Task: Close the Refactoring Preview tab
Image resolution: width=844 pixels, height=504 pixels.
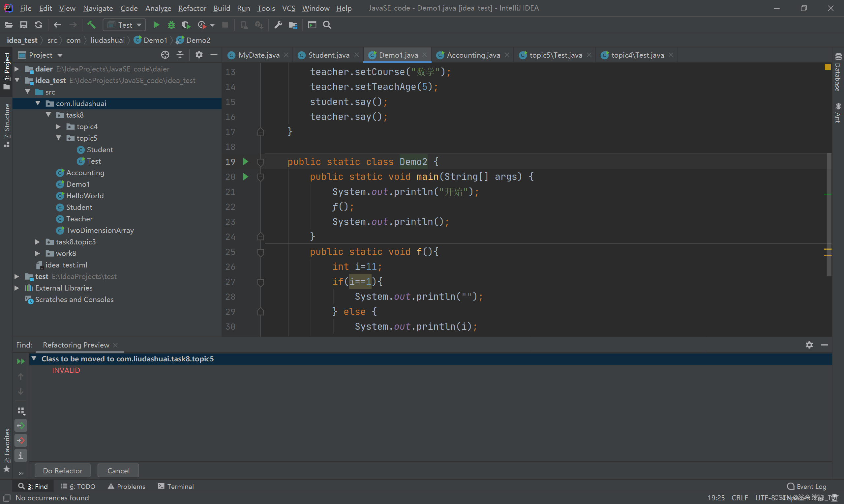Action: 116,345
